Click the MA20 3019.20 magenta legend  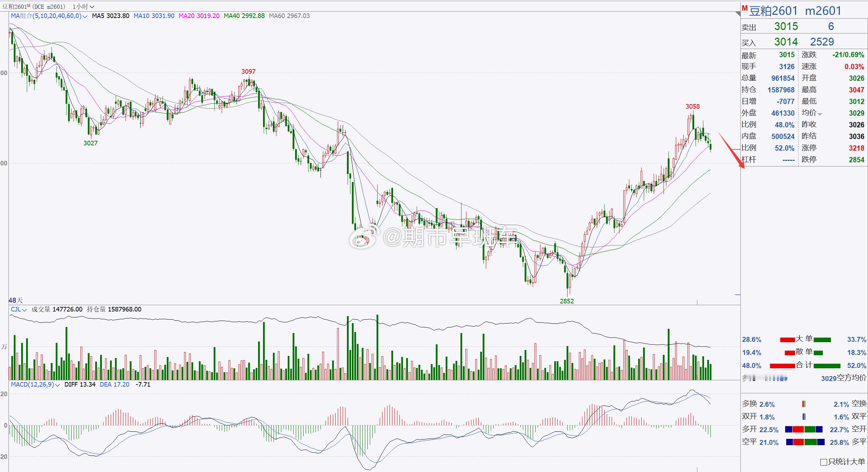click(x=199, y=16)
